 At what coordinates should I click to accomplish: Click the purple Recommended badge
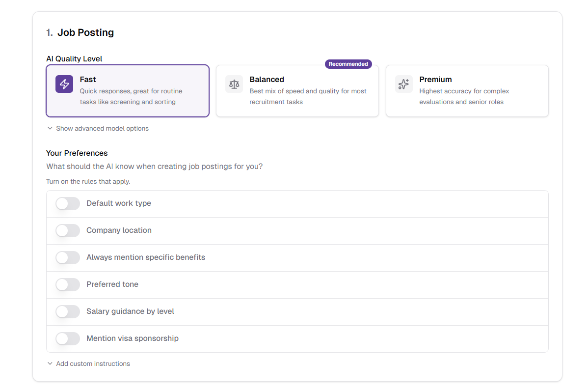click(348, 64)
